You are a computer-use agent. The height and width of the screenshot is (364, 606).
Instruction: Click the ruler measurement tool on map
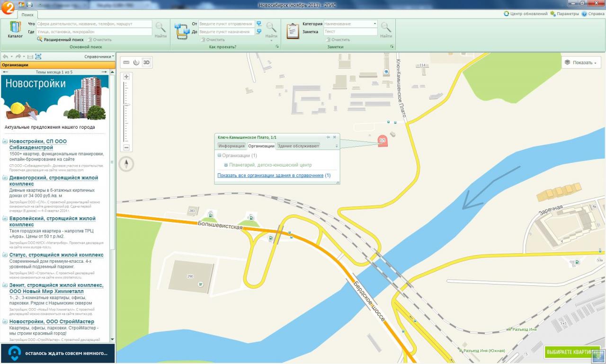pyautogui.click(x=126, y=62)
